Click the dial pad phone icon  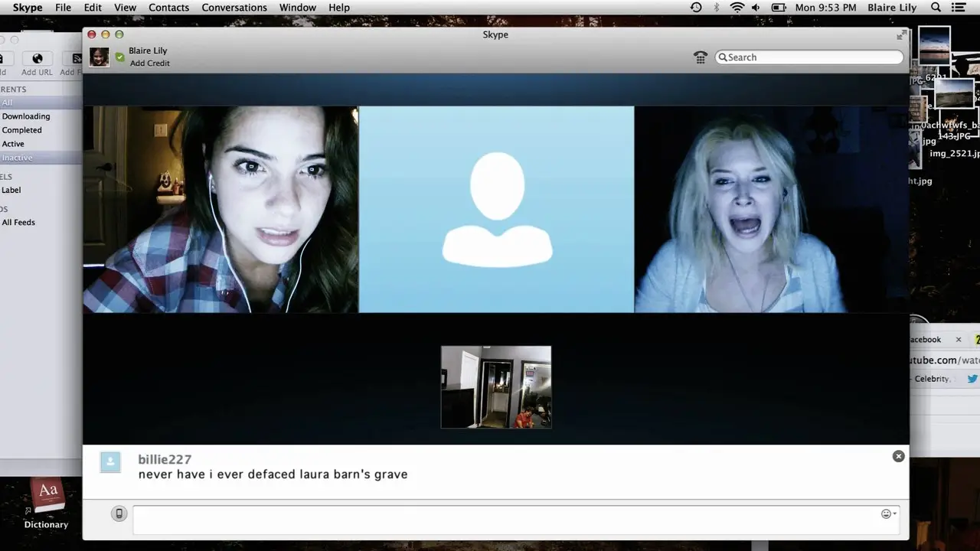[701, 57]
